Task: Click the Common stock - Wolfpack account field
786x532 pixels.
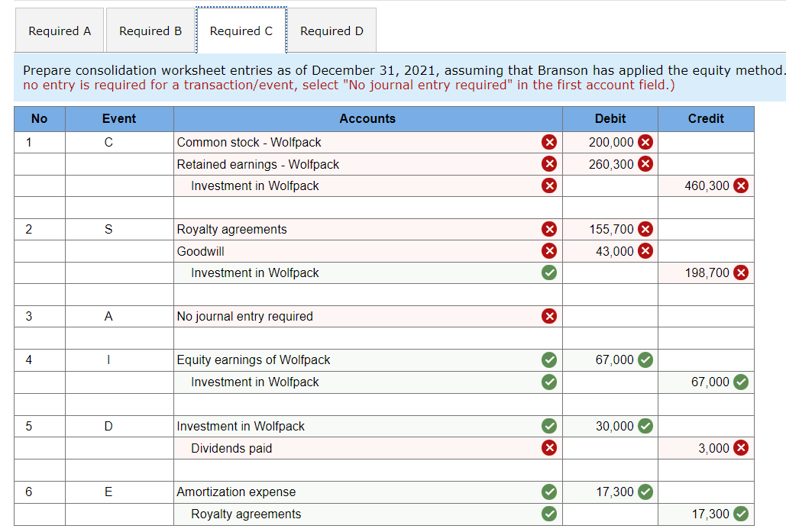Action: click(x=368, y=142)
